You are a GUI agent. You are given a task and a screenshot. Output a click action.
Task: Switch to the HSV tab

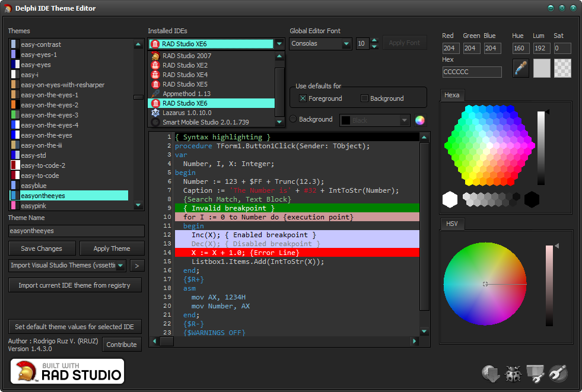(451, 224)
